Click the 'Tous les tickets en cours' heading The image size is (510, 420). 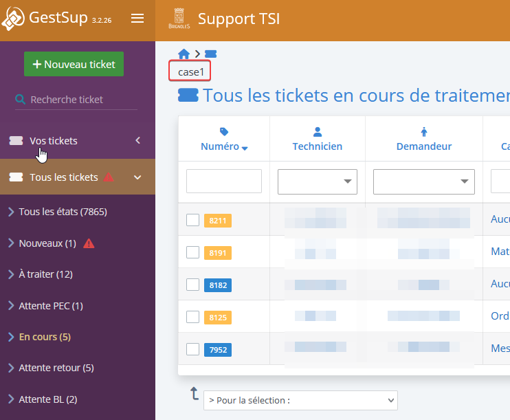pyautogui.click(x=356, y=96)
